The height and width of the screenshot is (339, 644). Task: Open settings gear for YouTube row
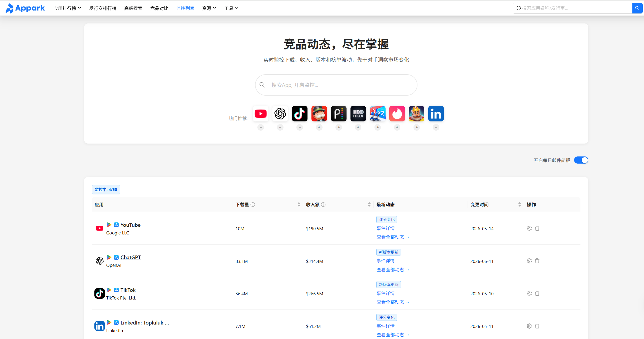(529, 228)
